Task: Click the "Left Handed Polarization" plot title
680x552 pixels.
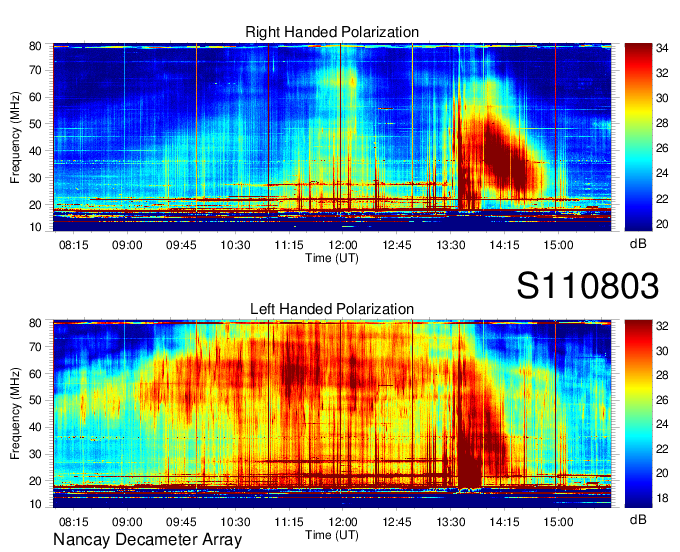Action: click(332, 309)
